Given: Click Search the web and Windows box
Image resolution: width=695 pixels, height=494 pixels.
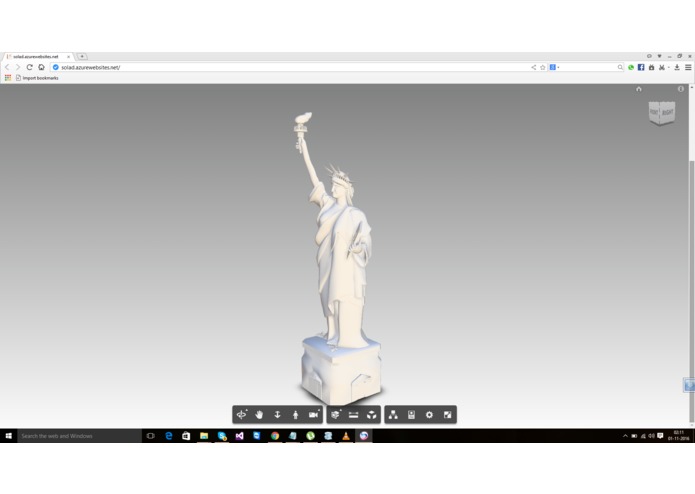Looking at the screenshot, I should (80, 436).
